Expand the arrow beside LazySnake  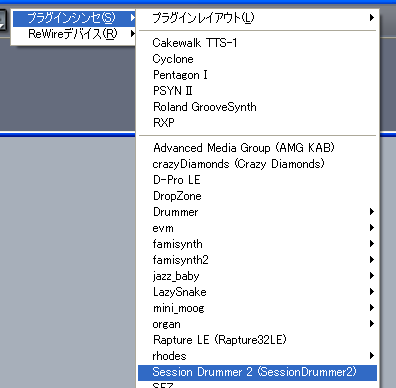[372, 292]
